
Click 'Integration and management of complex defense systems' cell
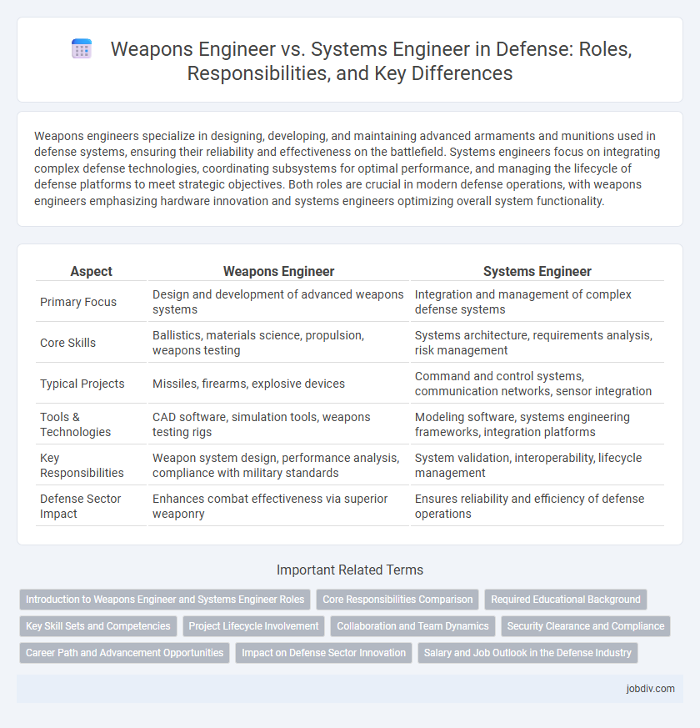click(x=537, y=302)
